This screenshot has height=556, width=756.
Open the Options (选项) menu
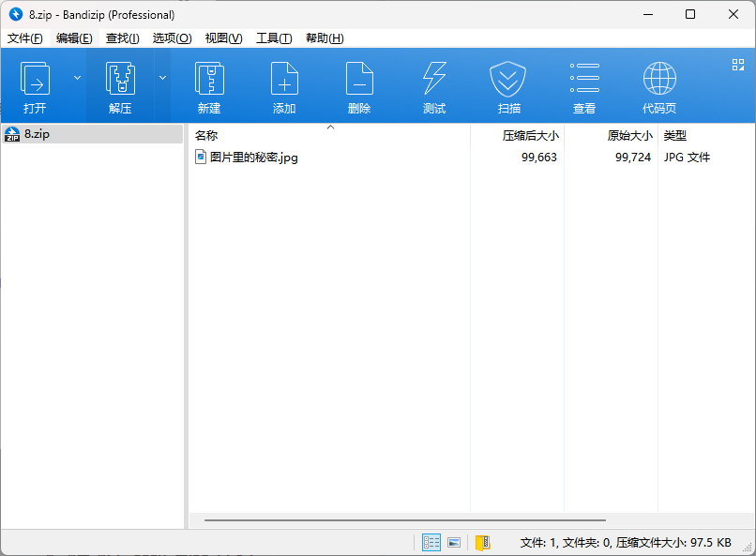point(173,38)
